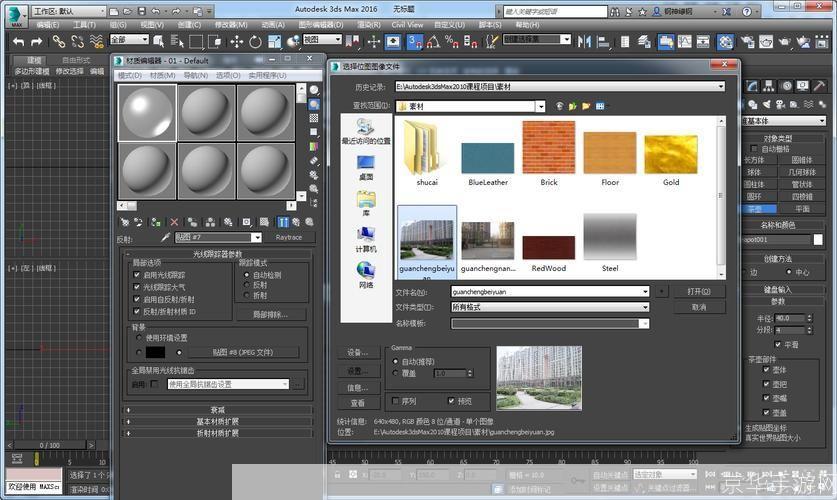This screenshot has height=500, width=837.
Task: Toggle Backlight icon beside sample slots
Action: click(314, 104)
